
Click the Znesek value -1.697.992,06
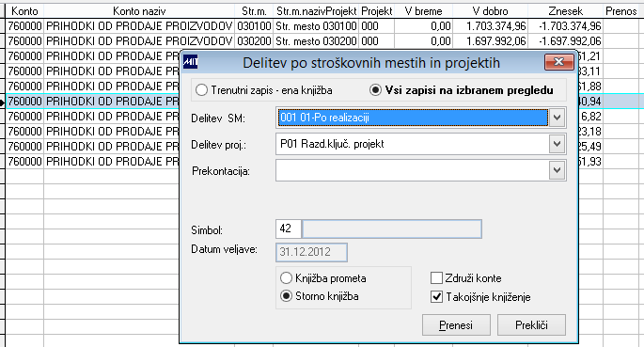coord(565,41)
